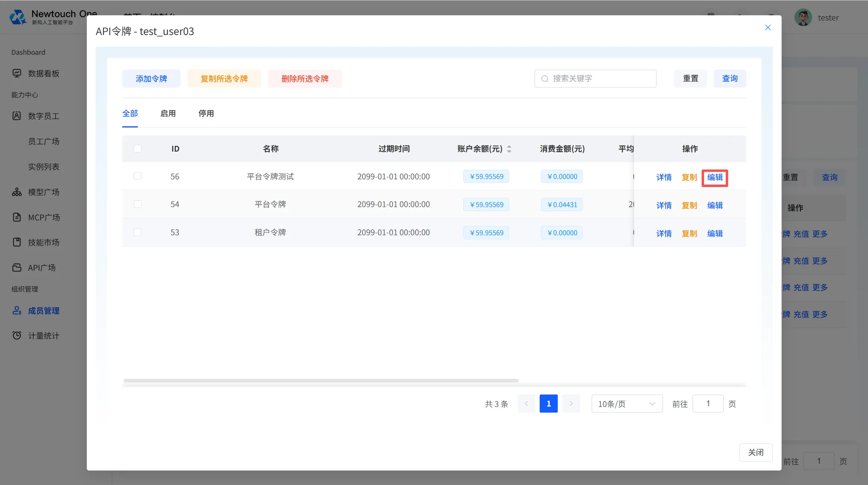Click the 重置 button in the dialog
868x485 pixels.
(690, 78)
